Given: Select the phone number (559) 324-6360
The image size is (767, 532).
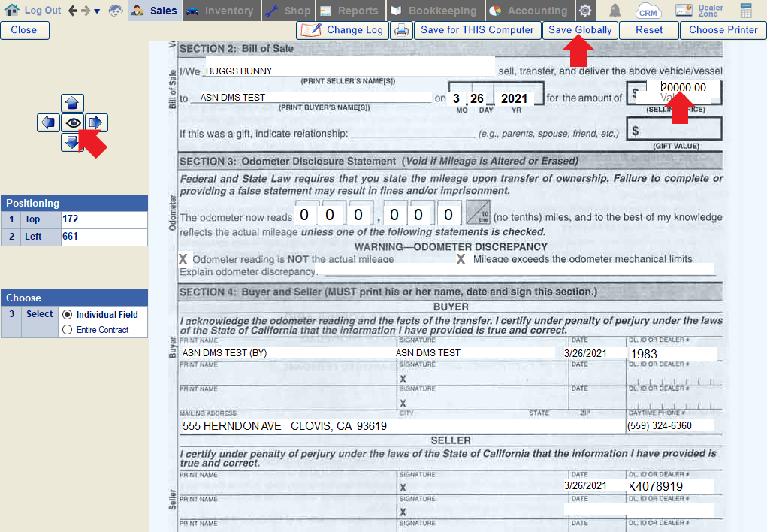Looking at the screenshot, I should click(669, 426).
